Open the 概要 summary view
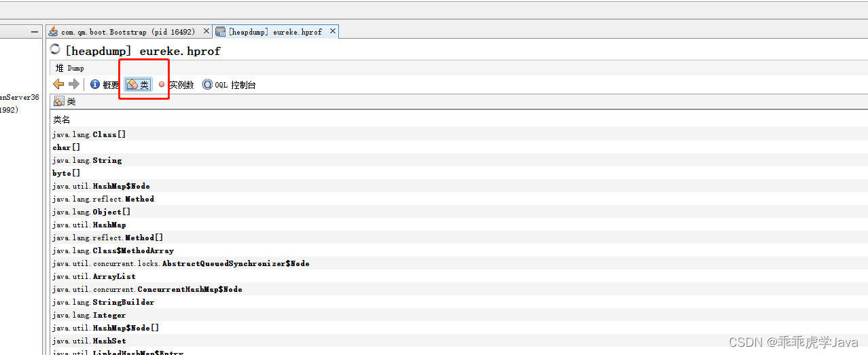The height and width of the screenshot is (355, 868). [104, 85]
